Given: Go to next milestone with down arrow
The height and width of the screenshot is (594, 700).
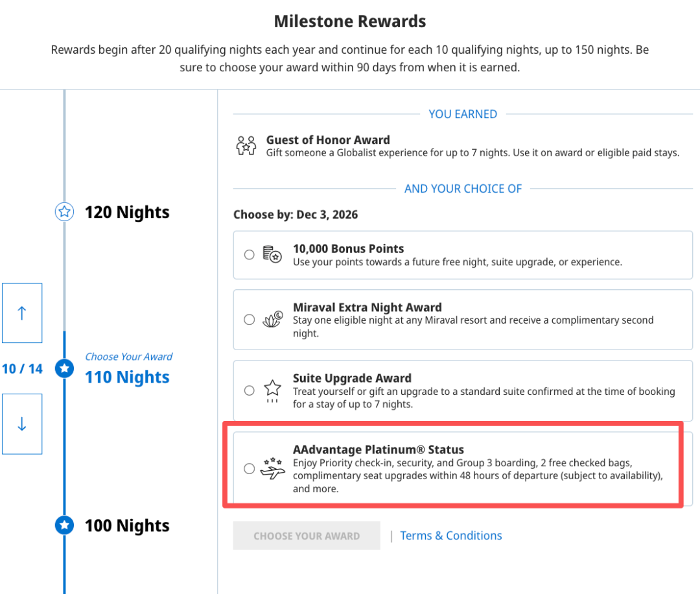Looking at the screenshot, I should (22, 424).
